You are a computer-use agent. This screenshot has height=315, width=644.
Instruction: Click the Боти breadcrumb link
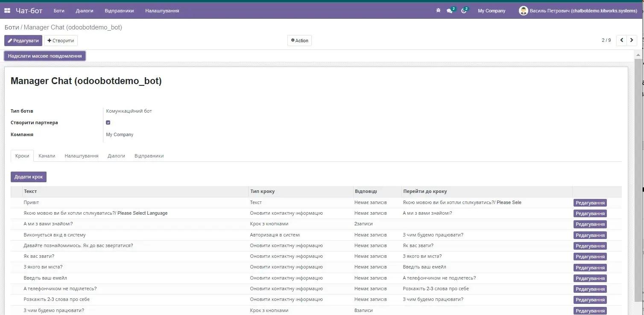(12, 27)
